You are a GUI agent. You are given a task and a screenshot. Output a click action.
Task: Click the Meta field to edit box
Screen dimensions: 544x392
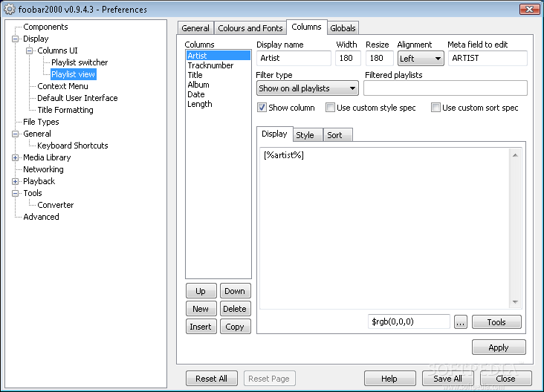[x=488, y=58]
